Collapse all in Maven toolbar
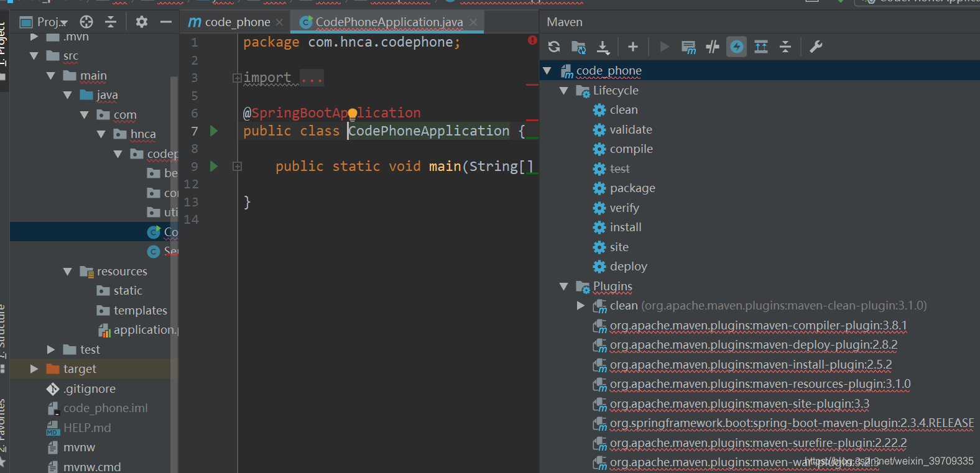Image resolution: width=980 pixels, height=473 pixels. point(785,47)
